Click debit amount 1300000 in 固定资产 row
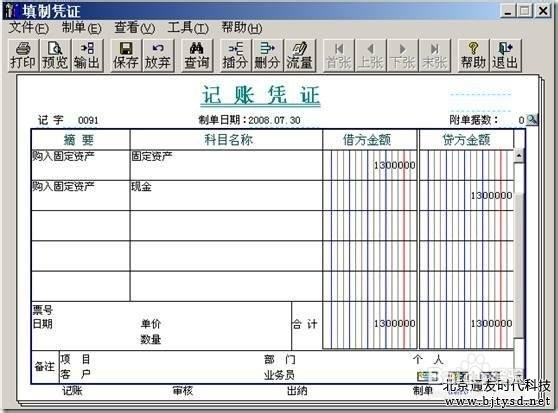558x413 pixels. (394, 165)
